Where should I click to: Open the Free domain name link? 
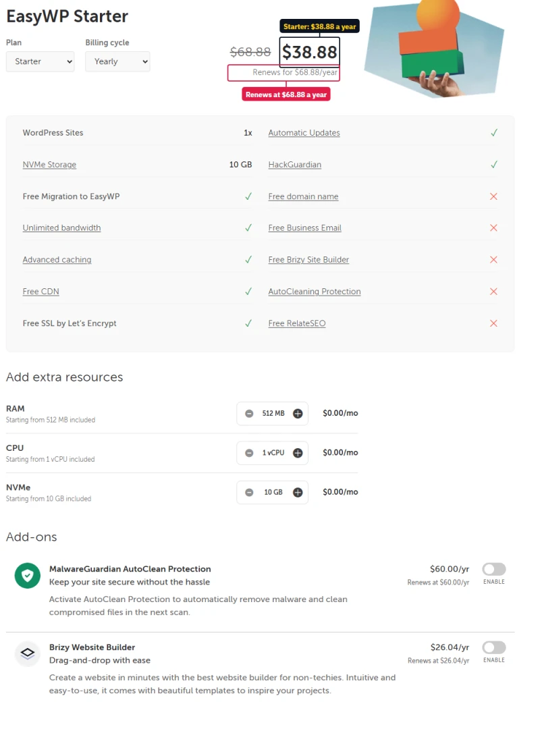303,196
